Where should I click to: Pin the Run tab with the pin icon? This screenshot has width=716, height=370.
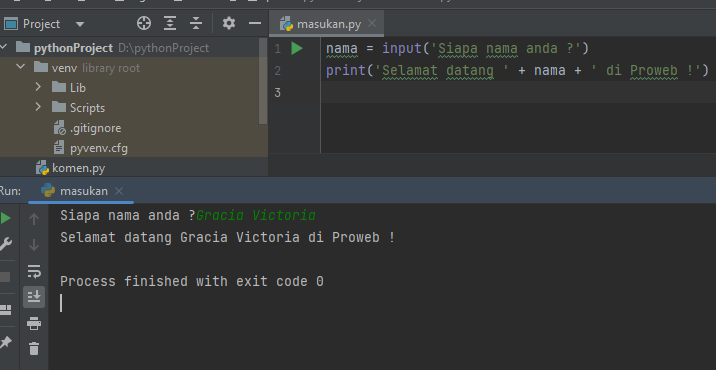(x=5, y=342)
